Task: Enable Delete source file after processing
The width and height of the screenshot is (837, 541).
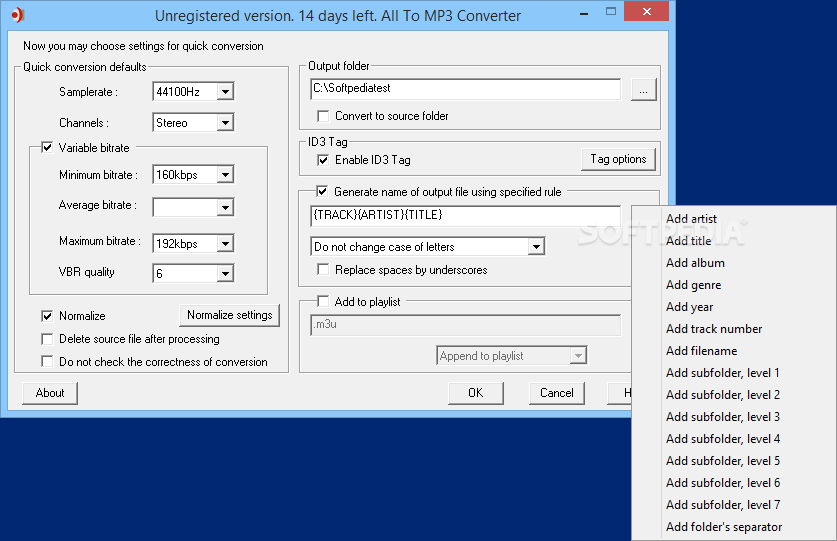Action: [x=47, y=339]
